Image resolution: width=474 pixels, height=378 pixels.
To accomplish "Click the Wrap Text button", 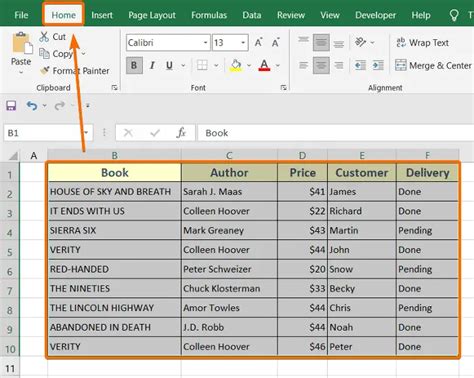I will (422, 43).
